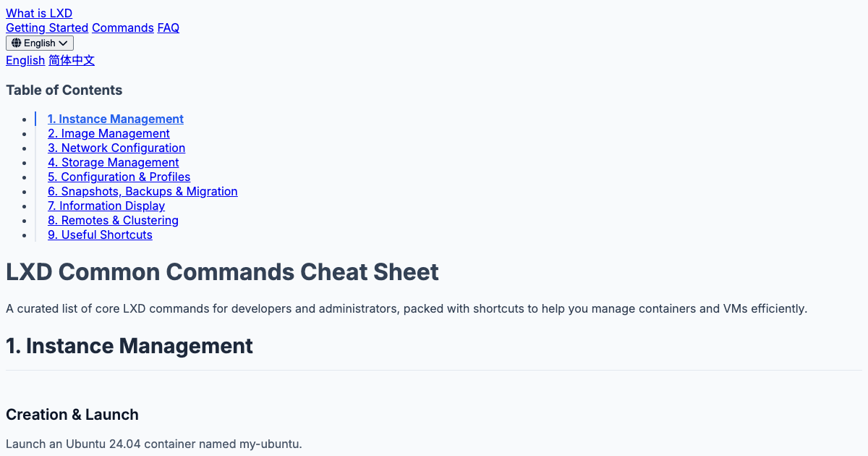
Task: Open "9. Useful Shortcuts" from the contents
Action: point(100,235)
